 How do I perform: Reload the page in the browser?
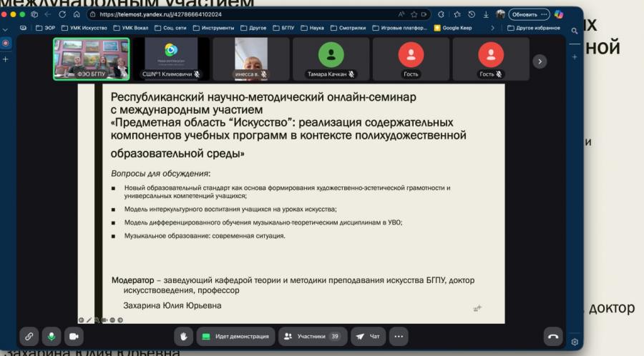coord(62,14)
